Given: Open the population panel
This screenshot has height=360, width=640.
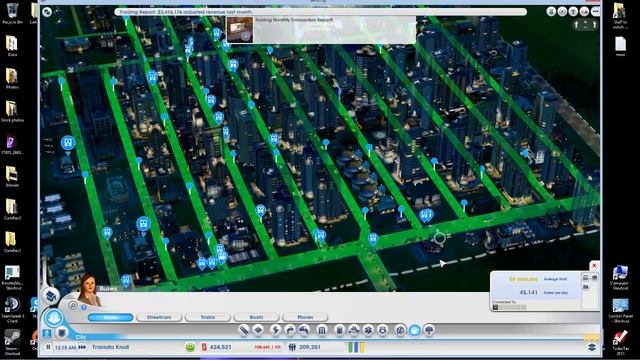Looking at the screenshot, I should pyautogui.click(x=305, y=347).
